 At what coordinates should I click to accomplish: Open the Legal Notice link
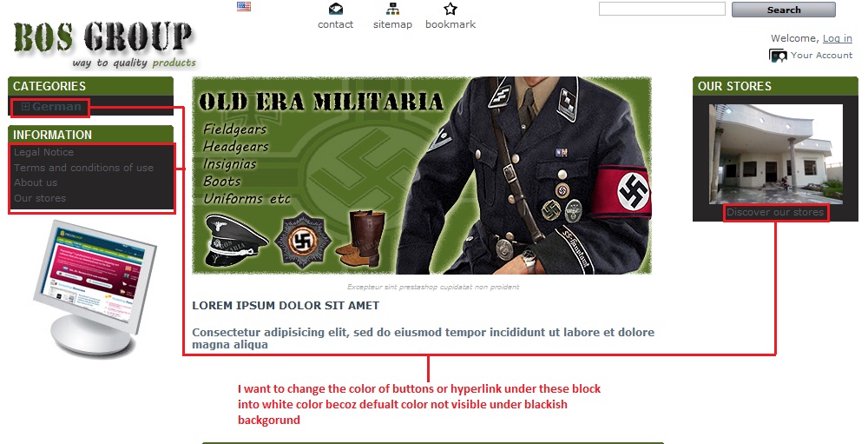tap(43, 152)
